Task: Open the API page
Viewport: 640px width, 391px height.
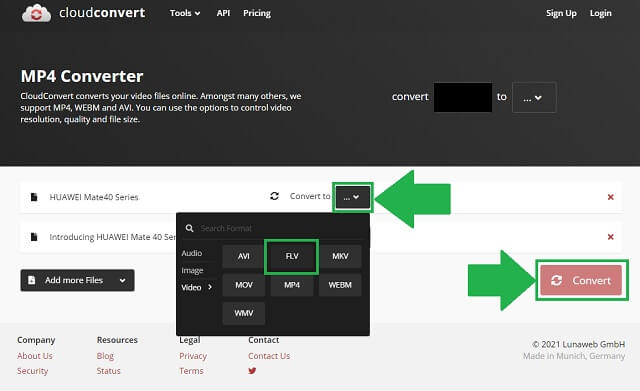Action: tap(223, 13)
